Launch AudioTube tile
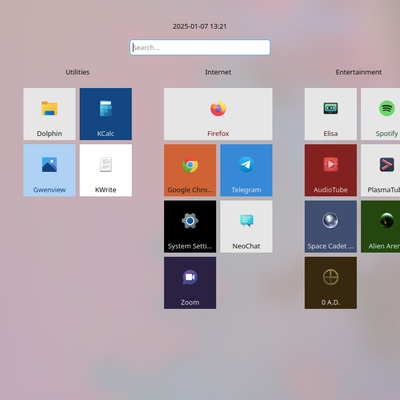This screenshot has height=400, width=400. click(x=331, y=170)
